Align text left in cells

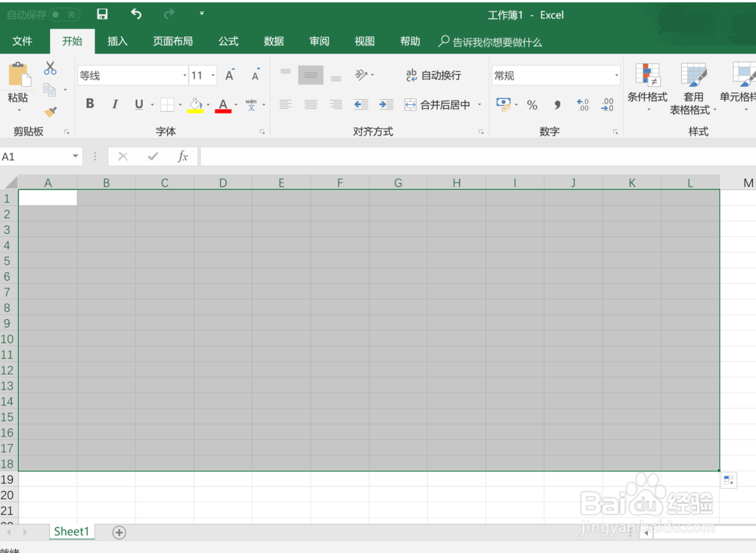[x=286, y=104]
